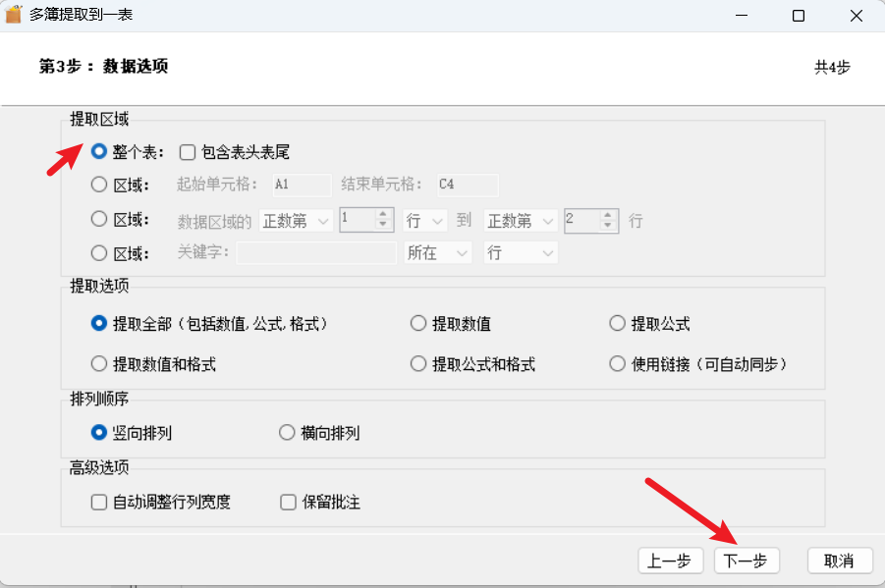Select the 整个表 radio option
Screen dimensions: 885x588
[98, 152]
